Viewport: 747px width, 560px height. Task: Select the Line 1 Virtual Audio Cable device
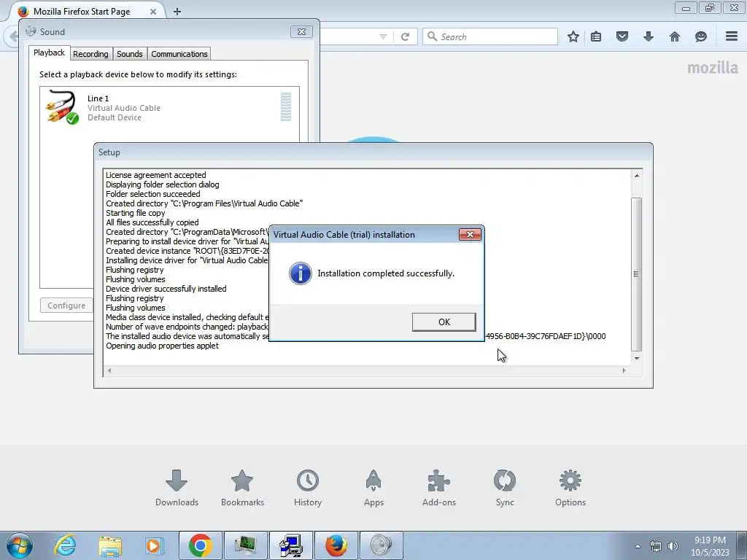coord(169,108)
